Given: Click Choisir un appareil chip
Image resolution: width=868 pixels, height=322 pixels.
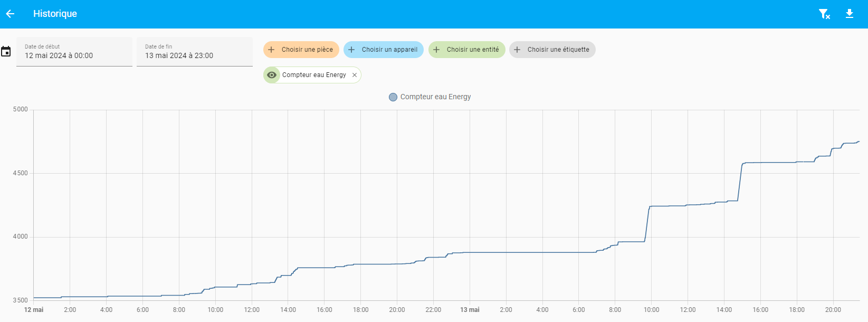Looking at the screenshot, I should (384, 50).
